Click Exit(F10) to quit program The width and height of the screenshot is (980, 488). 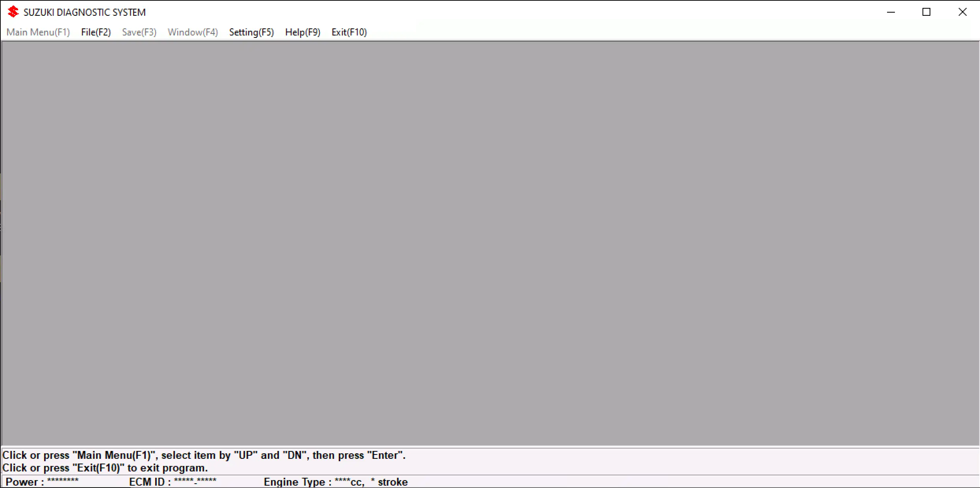349,32
